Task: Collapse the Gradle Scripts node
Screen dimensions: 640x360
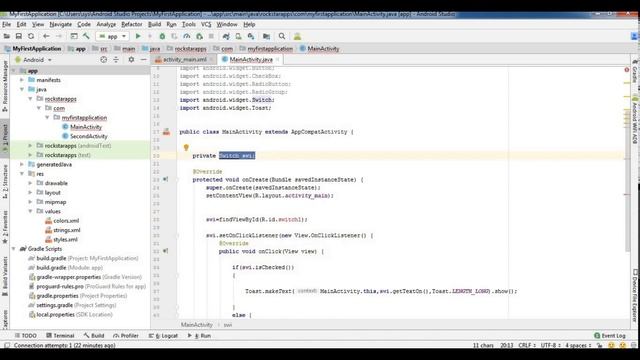Action: (x=14, y=249)
